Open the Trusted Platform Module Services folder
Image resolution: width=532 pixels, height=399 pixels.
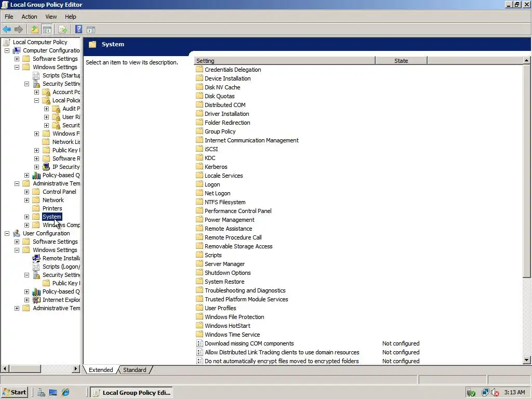pos(246,299)
